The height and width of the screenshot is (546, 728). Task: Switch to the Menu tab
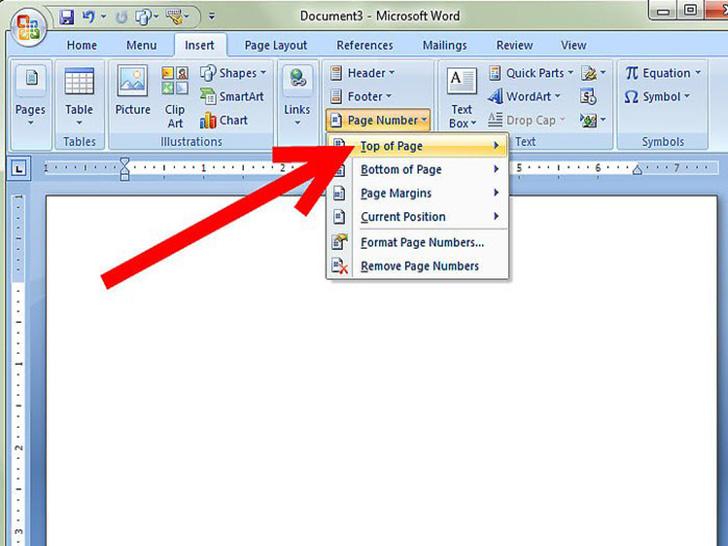pos(141,45)
